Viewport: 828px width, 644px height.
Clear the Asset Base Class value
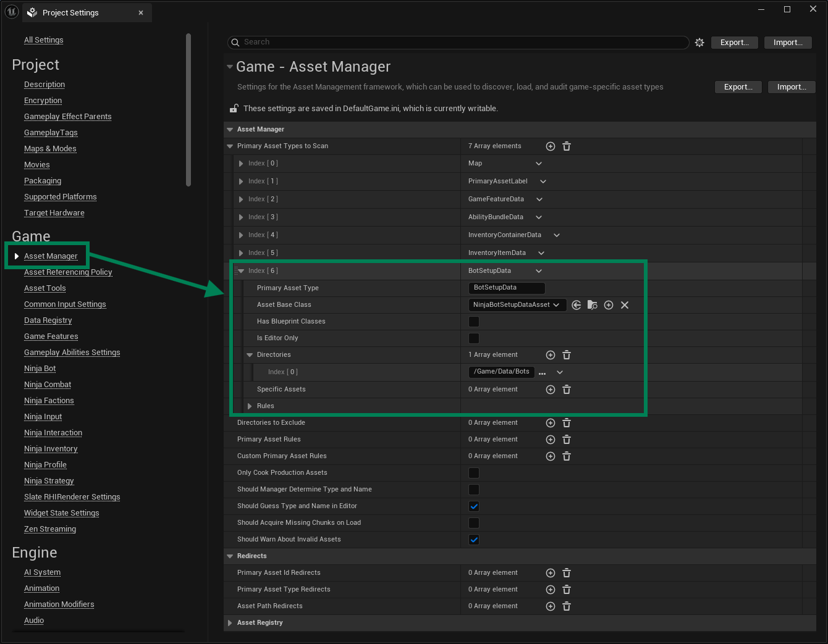click(x=625, y=305)
